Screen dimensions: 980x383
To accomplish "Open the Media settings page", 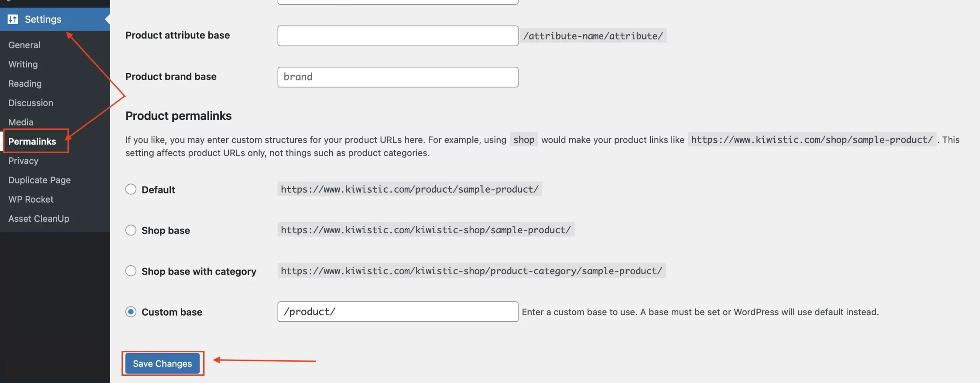I will pos(20,122).
